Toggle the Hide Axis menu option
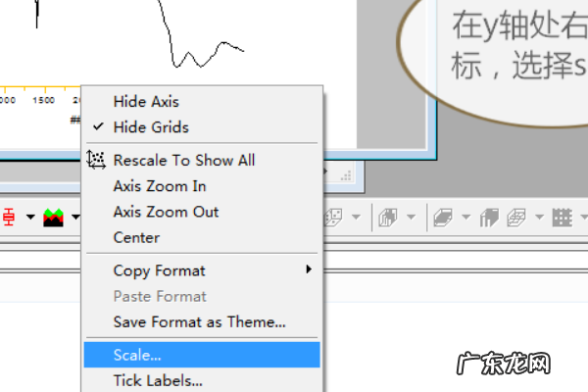Image resolution: width=588 pixels, height=392 pixels. coord(146,102)
